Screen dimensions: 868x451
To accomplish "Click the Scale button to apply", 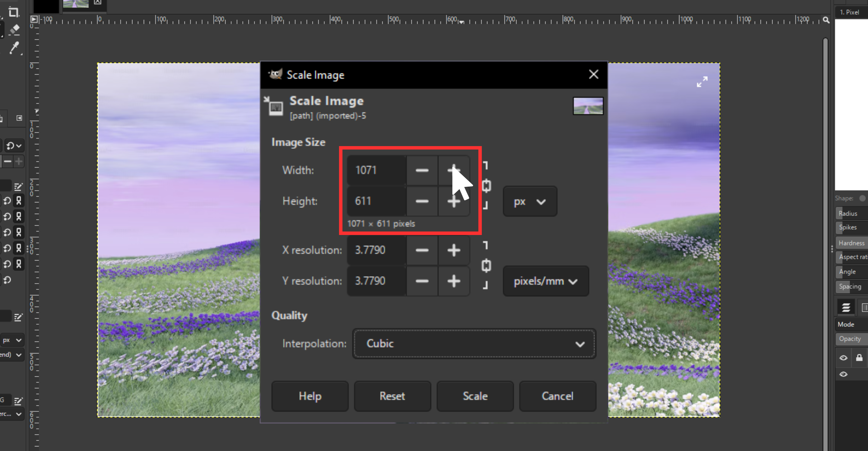I will click(x=475, y=396).
